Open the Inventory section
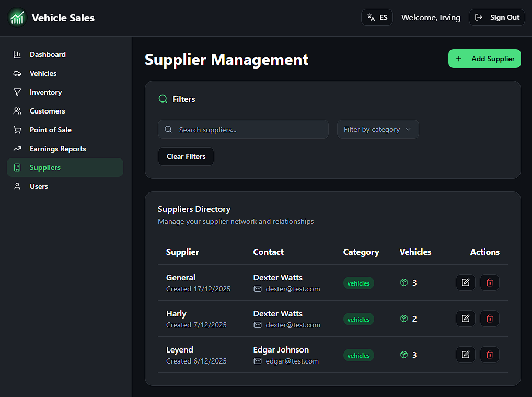The image size is (532, 397). click(65, 92)
